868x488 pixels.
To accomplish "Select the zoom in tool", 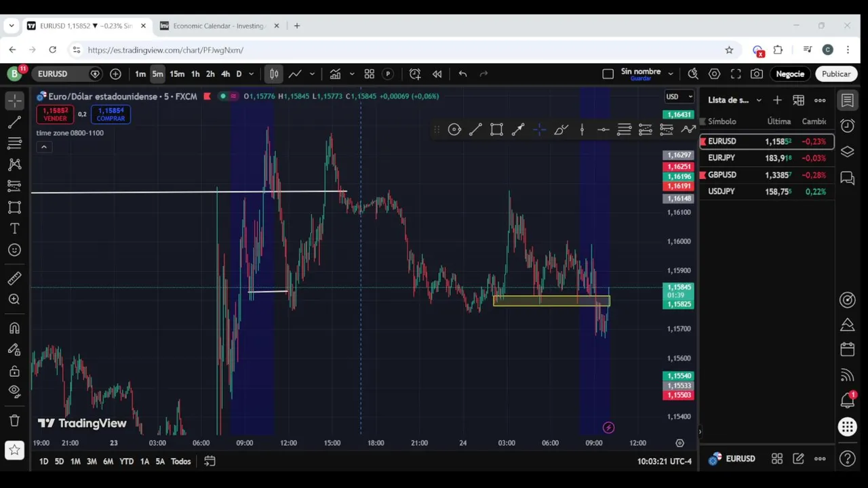I will point(14,299).
